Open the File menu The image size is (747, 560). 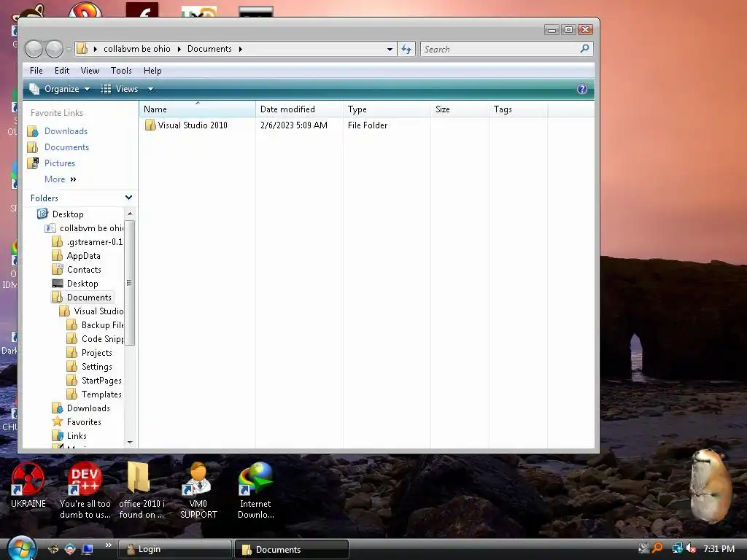[x=36, y=71]
